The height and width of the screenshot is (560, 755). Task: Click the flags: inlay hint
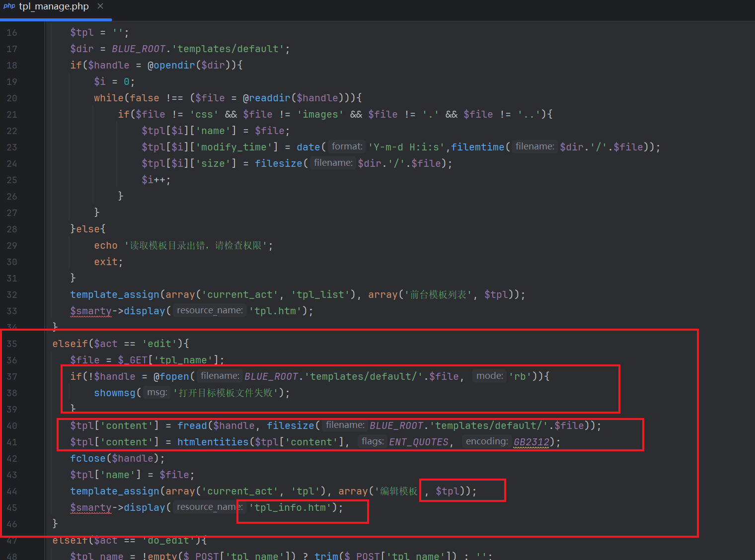373,441
